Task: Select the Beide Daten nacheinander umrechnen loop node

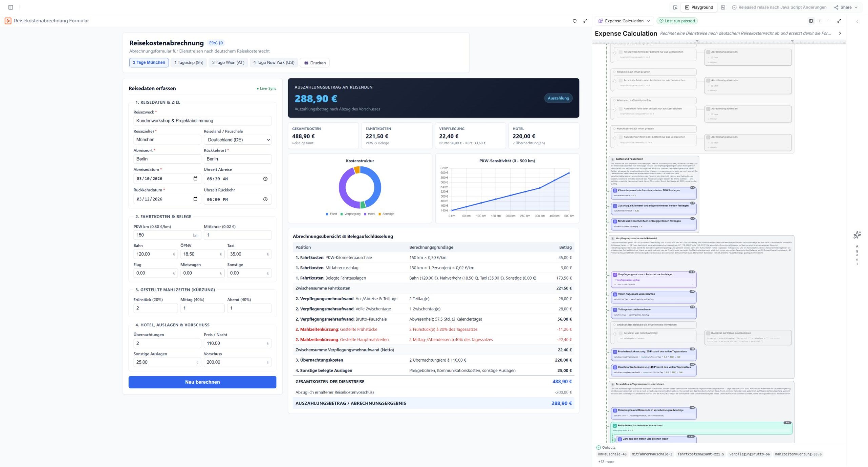Action: pyautogui.click(x=702, y=428)
